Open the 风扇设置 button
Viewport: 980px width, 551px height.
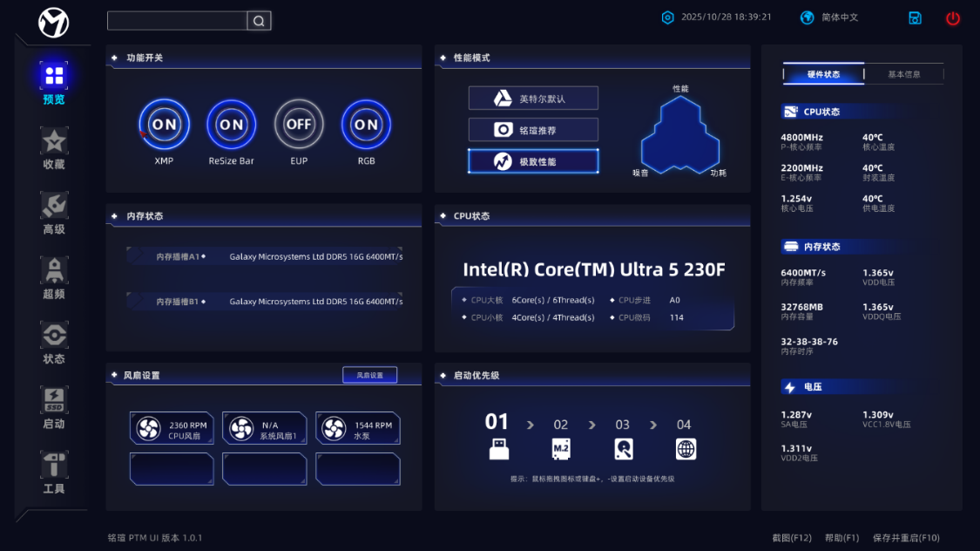(x=369, y=375)
